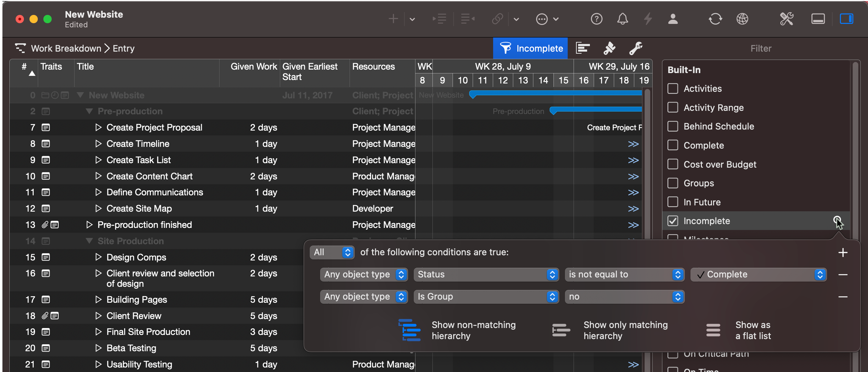This screenshot has height=372, width=868.
Task: Click Work Breakdown in the breadcrumb
Action: [x=66, y=48]
